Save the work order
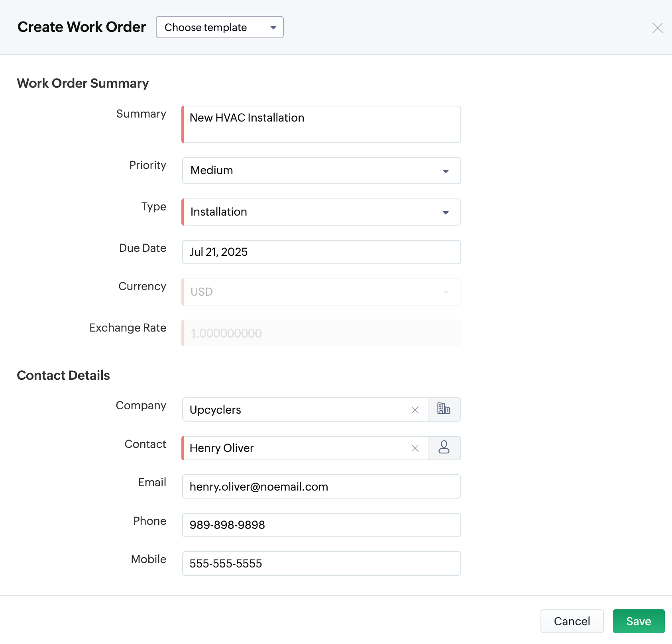Screen dimensions: 672x644 639,621
